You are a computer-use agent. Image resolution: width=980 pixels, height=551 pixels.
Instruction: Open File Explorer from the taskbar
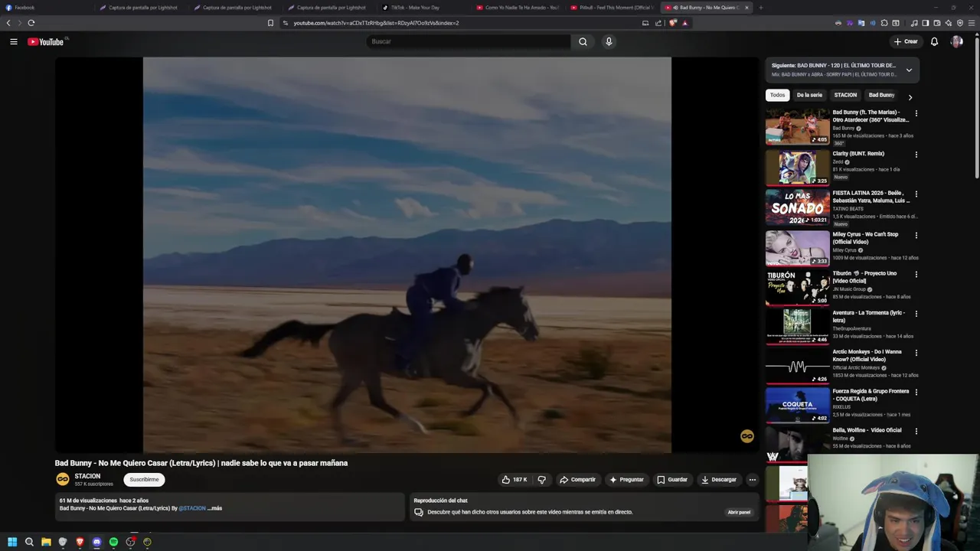click(x=46, y=542)
